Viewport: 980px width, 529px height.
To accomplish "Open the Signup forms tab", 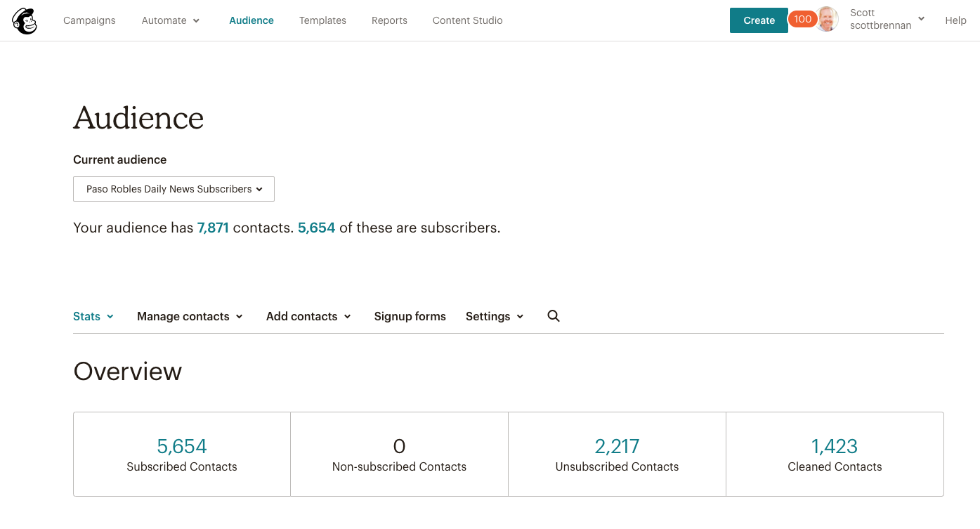I will pyautogui.click(x=410, y=316).
